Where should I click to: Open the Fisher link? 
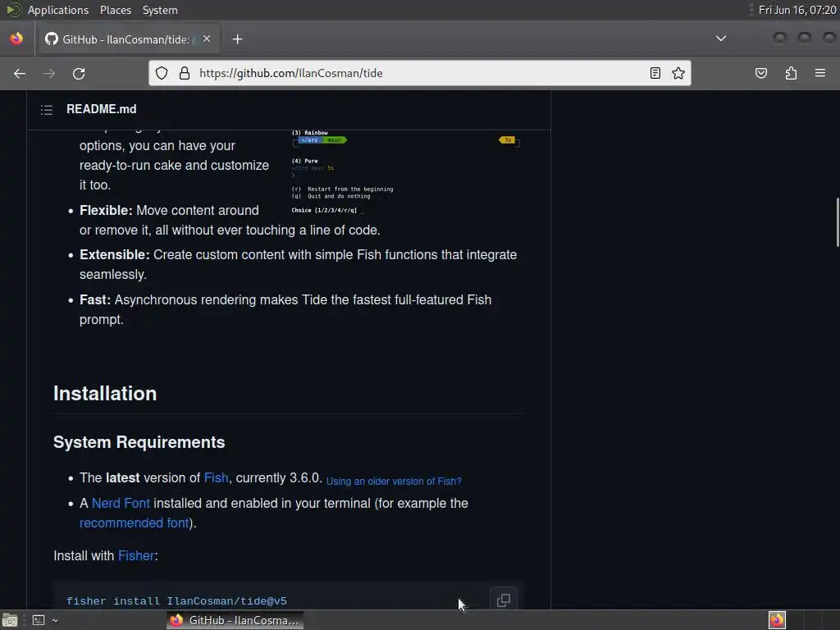(x=136, y=556)
